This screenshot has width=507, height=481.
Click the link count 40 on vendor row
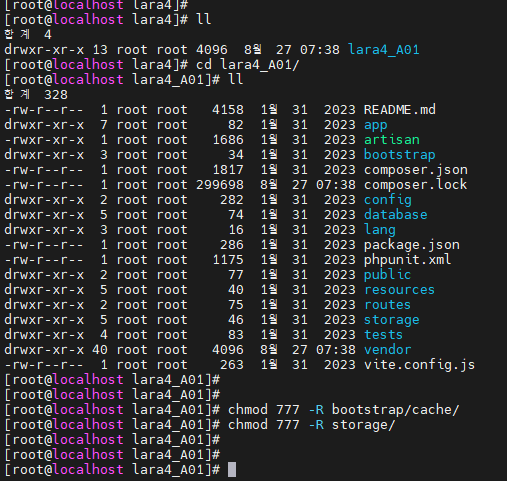tap(100, 350)
